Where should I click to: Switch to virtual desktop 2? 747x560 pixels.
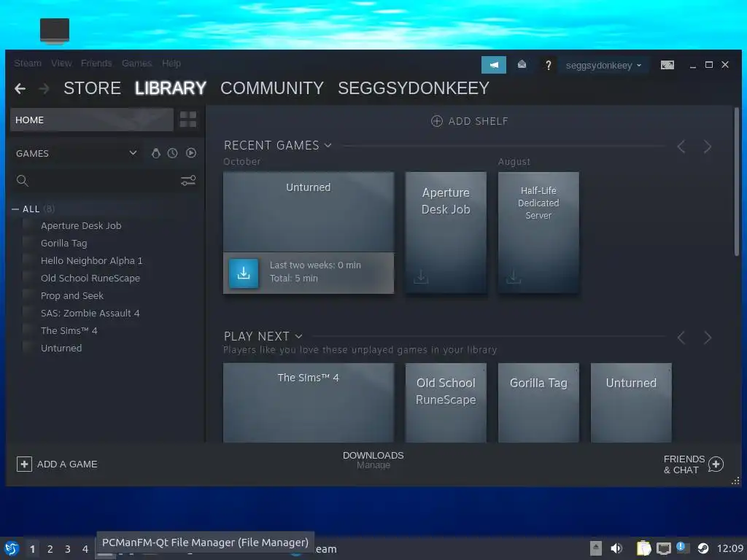coord(50,549)
